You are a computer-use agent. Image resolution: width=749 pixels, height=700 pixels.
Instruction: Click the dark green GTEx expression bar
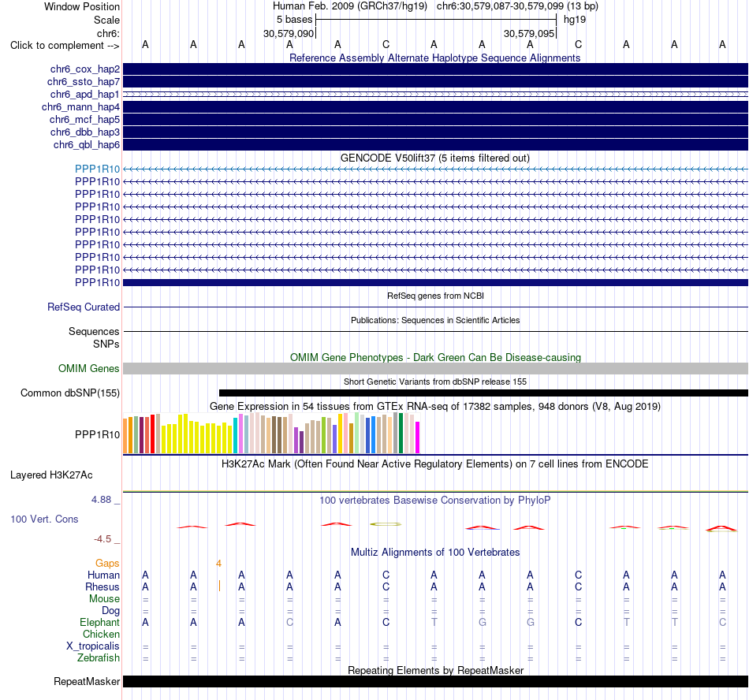[x=401, y=433]
